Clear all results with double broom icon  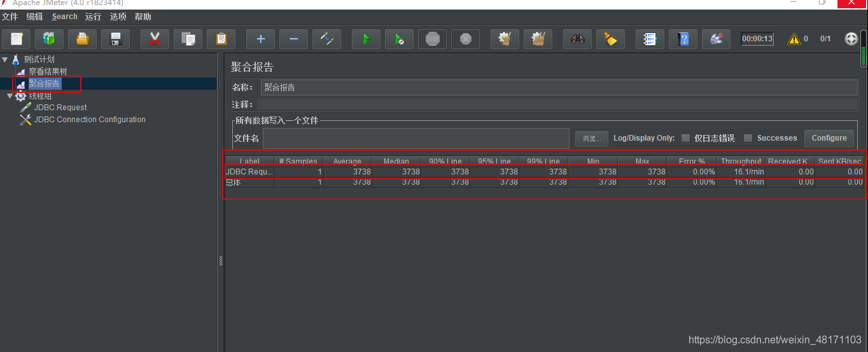point(538,39)
